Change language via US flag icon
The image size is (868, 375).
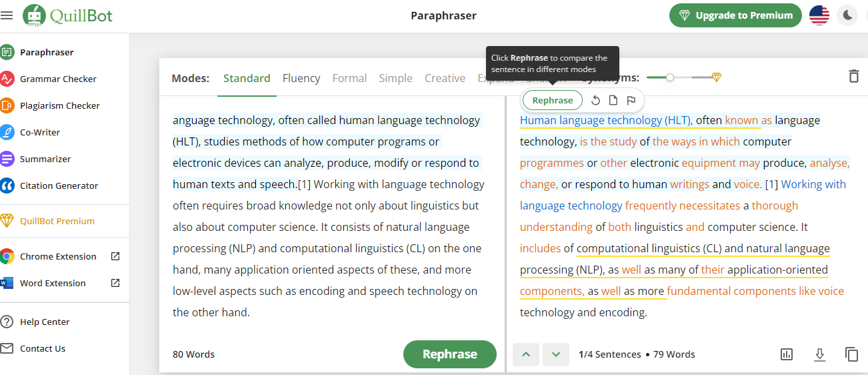(819, 15)
